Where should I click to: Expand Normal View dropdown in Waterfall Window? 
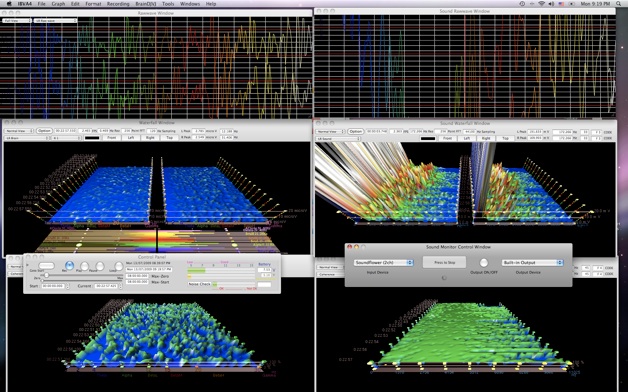19,131
